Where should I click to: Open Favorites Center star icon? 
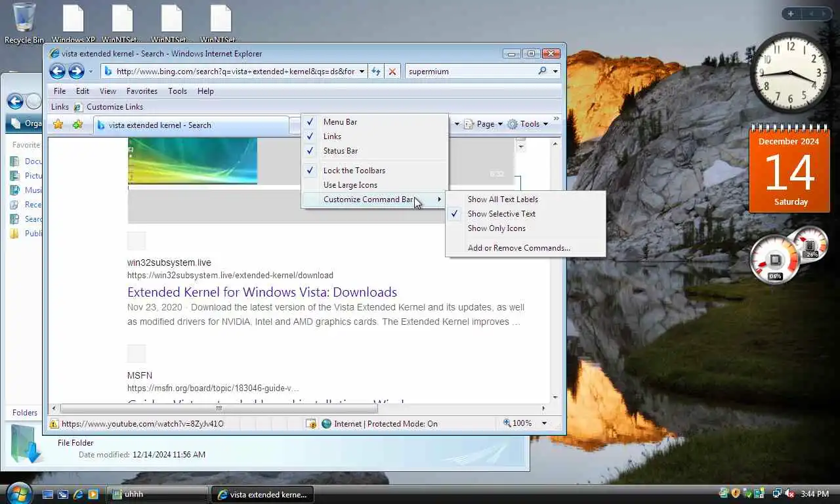pyautogui.click(x=58, y=125)
